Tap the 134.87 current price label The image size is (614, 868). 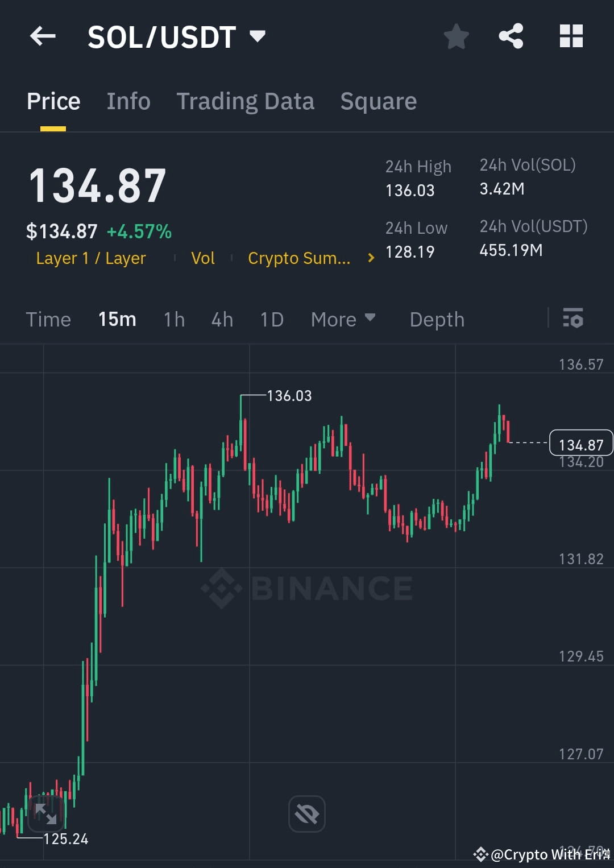tap(580, 443)
